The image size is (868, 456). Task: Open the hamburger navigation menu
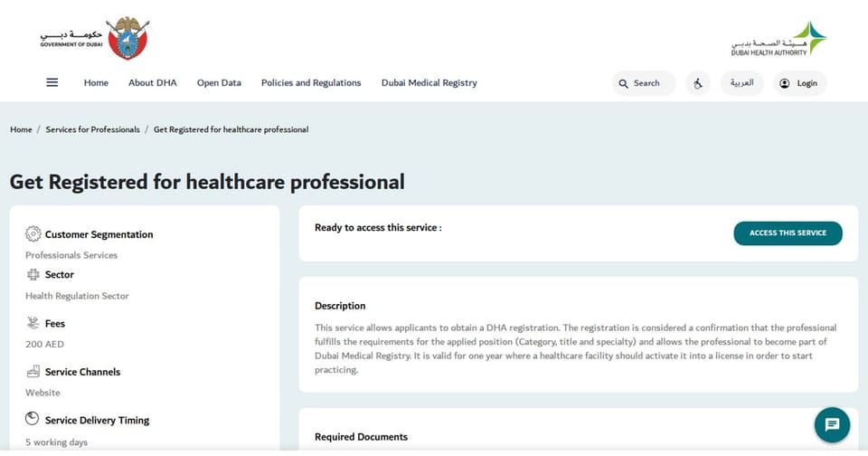point(52,82)
